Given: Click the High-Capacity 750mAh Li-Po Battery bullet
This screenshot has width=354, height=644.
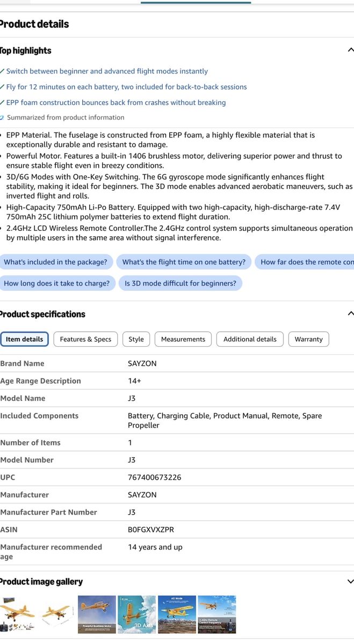Looking at the screenshot, I should point(173,212).
